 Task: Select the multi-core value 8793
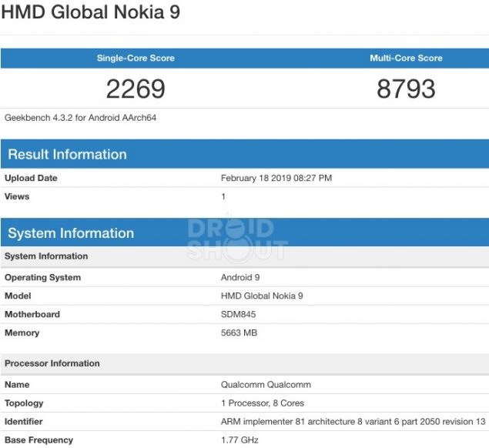[406, 89]
